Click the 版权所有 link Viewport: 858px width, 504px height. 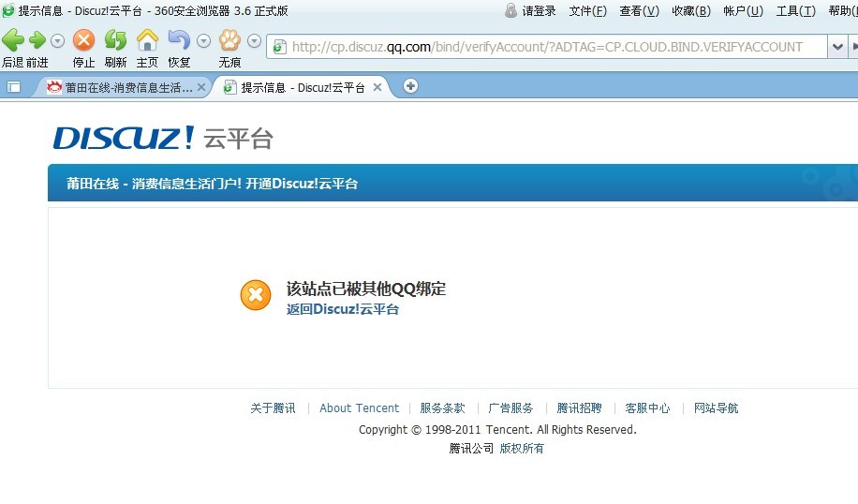522,449
